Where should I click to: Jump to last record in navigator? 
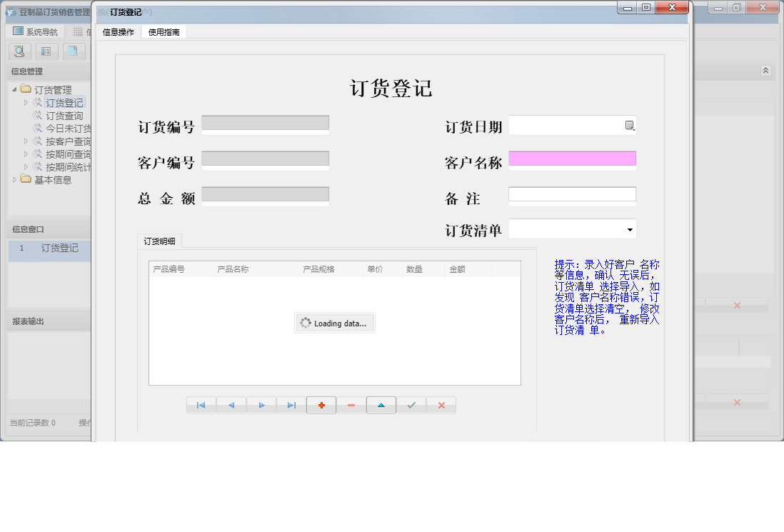click(x=291, y=406)
